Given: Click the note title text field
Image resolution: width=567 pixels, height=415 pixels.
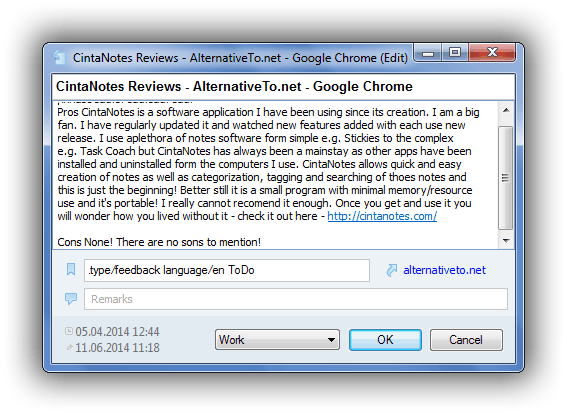Looking at the screenshot, I should (284, 87).
